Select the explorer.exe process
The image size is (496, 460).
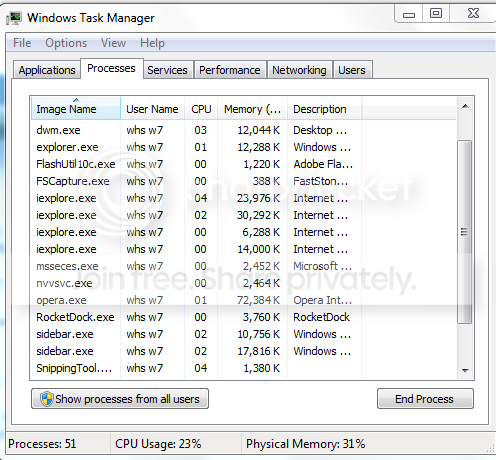(x=243, y=147)
